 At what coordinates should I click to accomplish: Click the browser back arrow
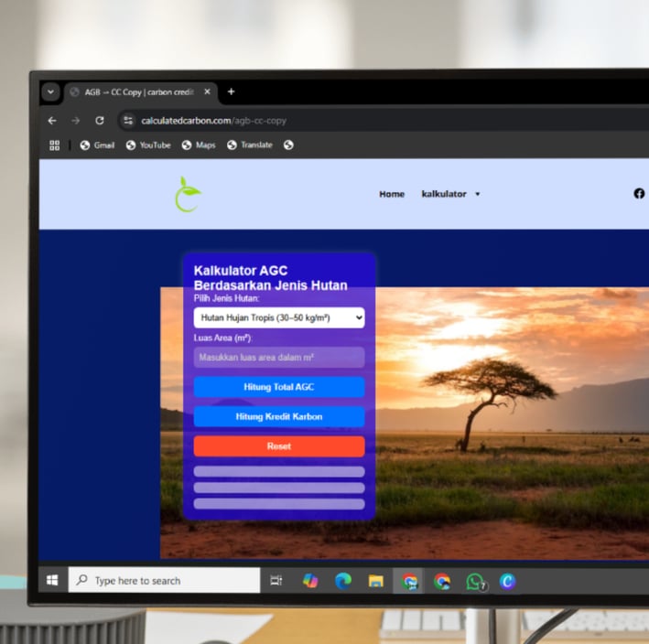coord(52,121)
